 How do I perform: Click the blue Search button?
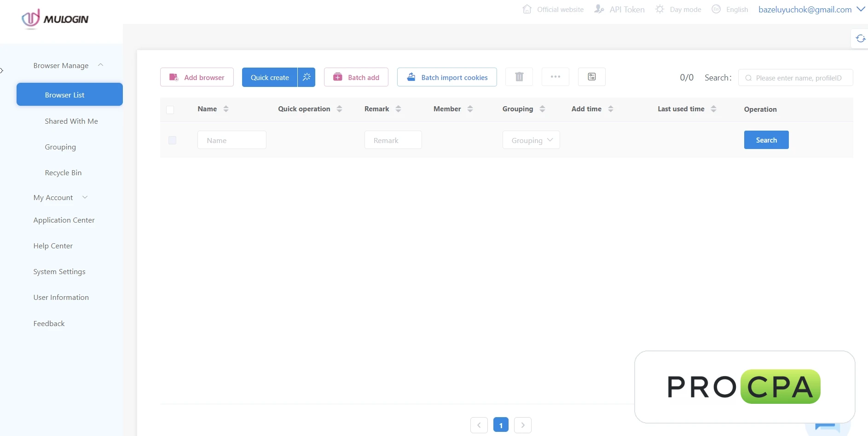(x=766, y=140)
